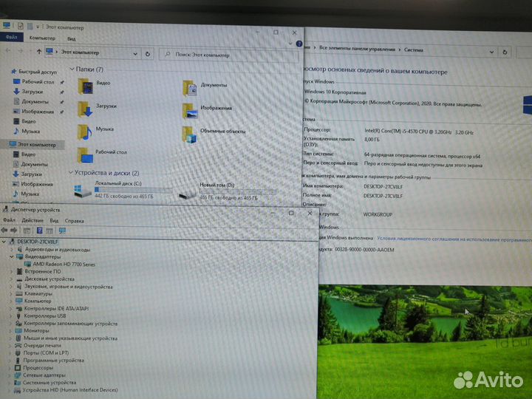Collapse DESKTOP-2TCV8LF root node in Device Manager
The width and height of the screenshot is (532, 399).
[4, 242]
